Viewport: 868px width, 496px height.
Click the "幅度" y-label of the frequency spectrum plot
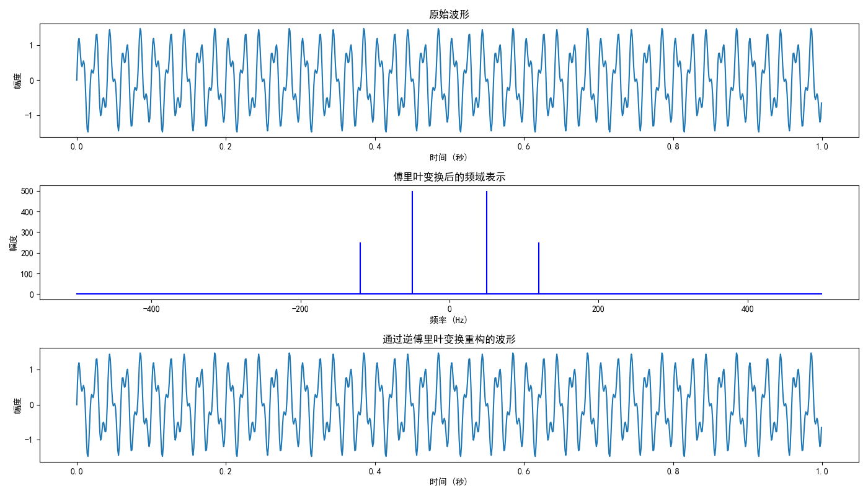click(x=14, y=242)
